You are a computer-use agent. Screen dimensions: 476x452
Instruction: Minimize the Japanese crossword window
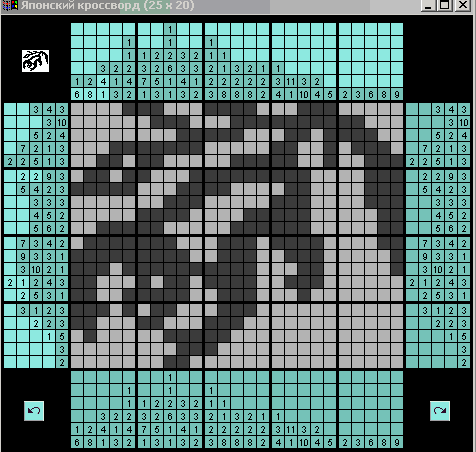[x=429, y=5]
